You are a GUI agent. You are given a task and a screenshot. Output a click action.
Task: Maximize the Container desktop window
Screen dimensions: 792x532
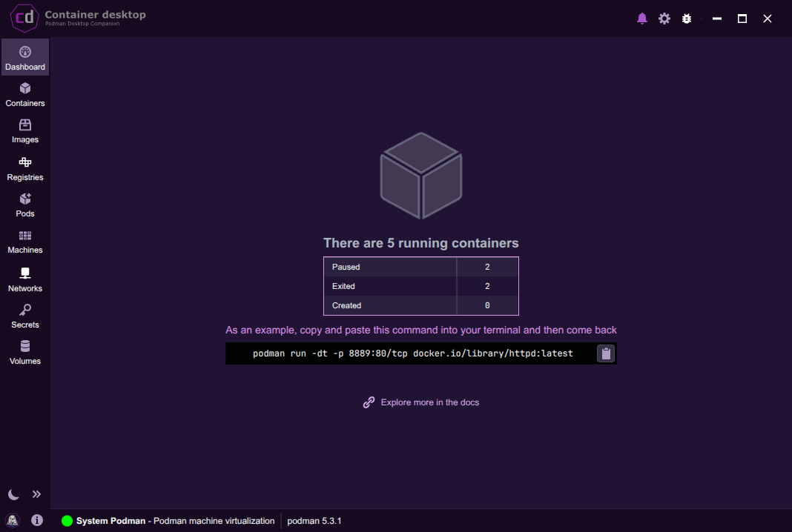pyautogui.click(x=742, y=19)
